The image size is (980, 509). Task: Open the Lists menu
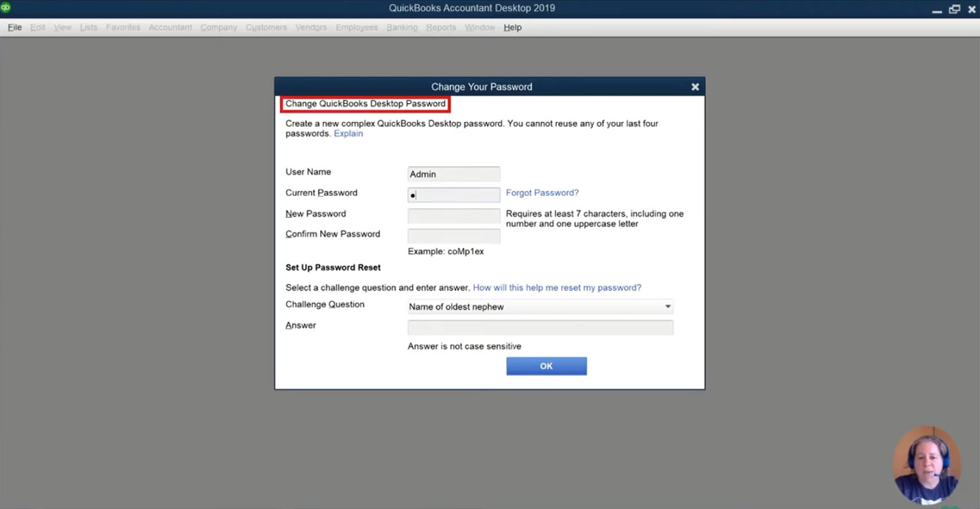pyautogui.click(x=89, y=27)
